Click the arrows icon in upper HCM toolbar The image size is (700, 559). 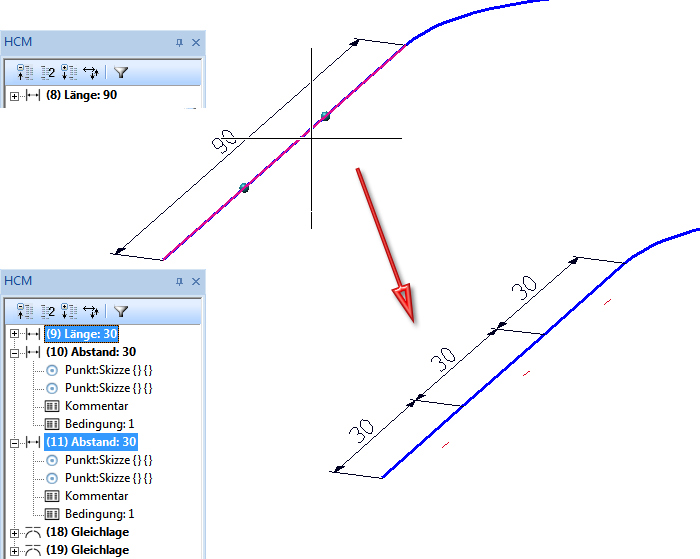91,72
